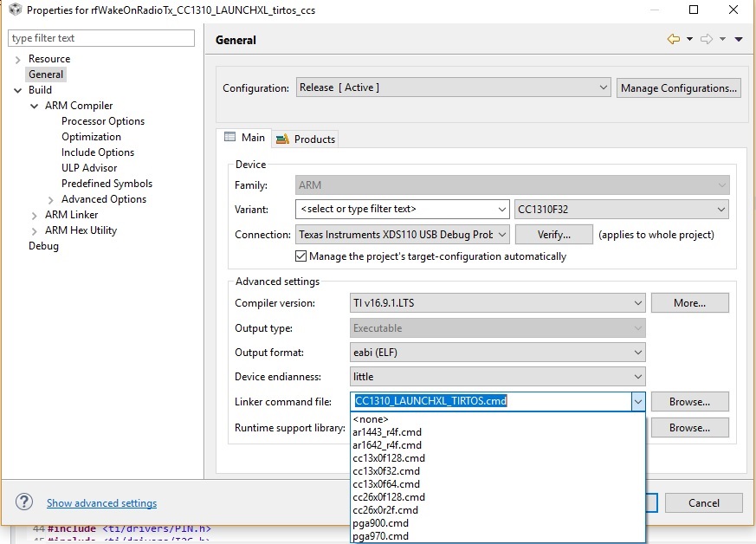
Task: Click the help question mark icon
Action: pyautogui.click(x=24, y=502)
